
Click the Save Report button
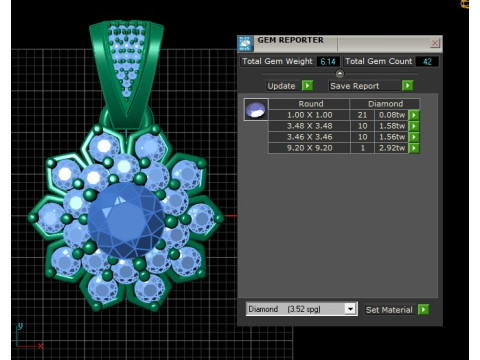coord(365,86)
